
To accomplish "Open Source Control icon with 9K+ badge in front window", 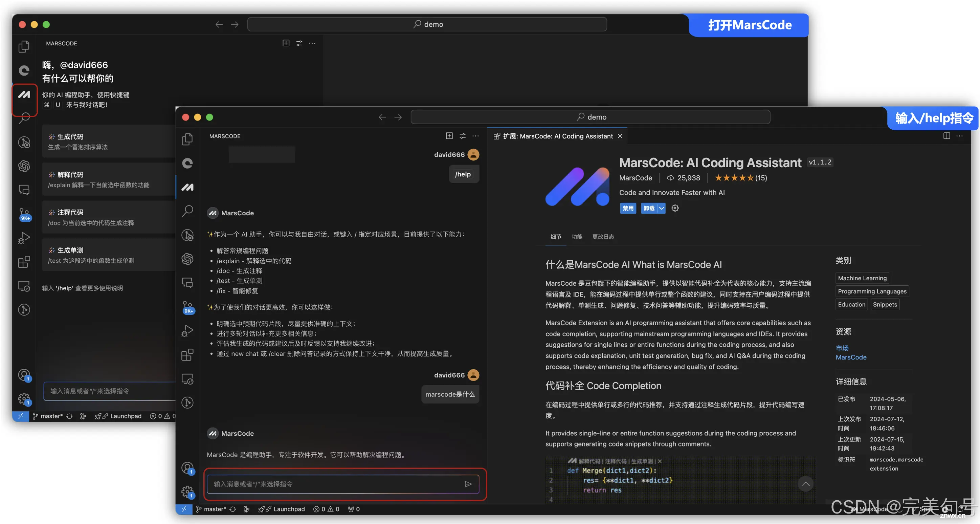I will point(188,307).
